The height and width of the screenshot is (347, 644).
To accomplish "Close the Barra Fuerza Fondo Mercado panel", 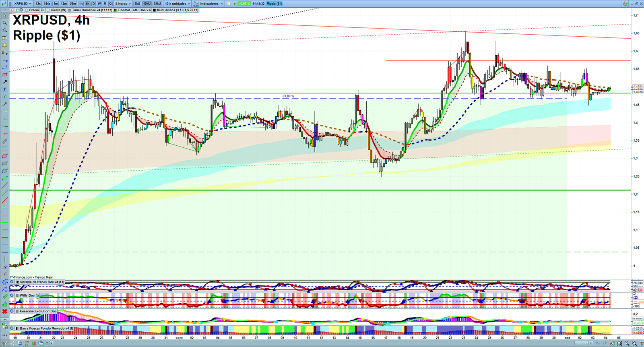I will coord(12,328).
